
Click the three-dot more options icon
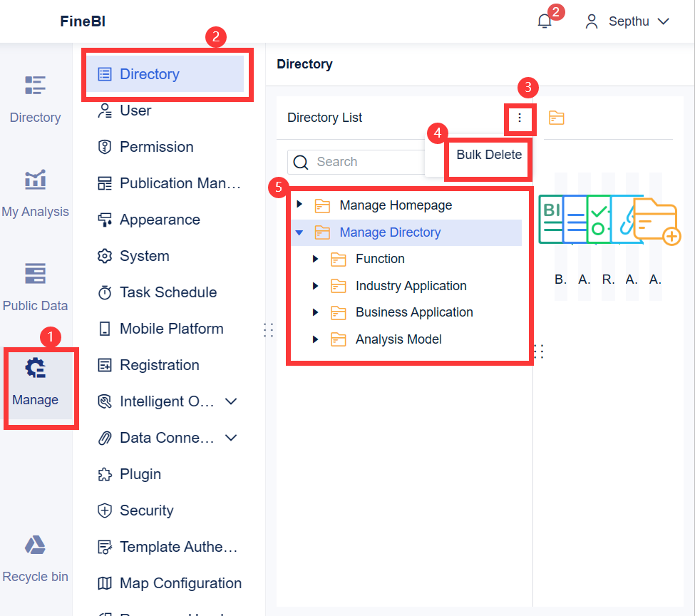pos(520,118)
